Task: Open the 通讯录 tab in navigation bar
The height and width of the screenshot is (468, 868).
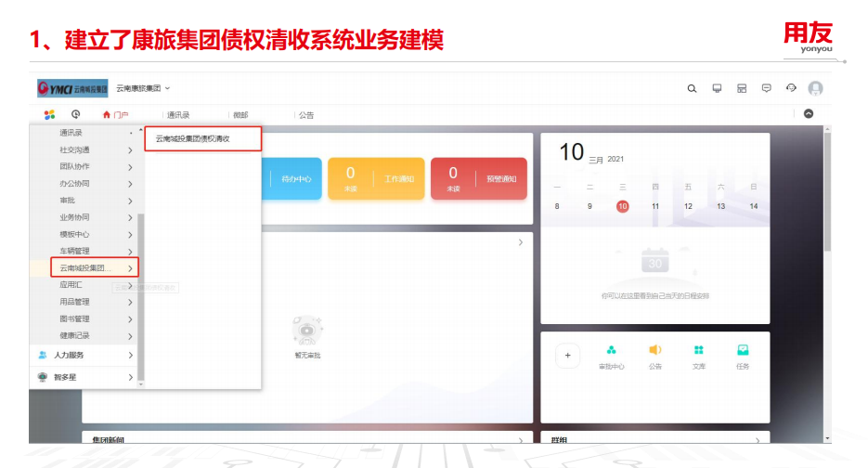Action: tap(178, 115)
